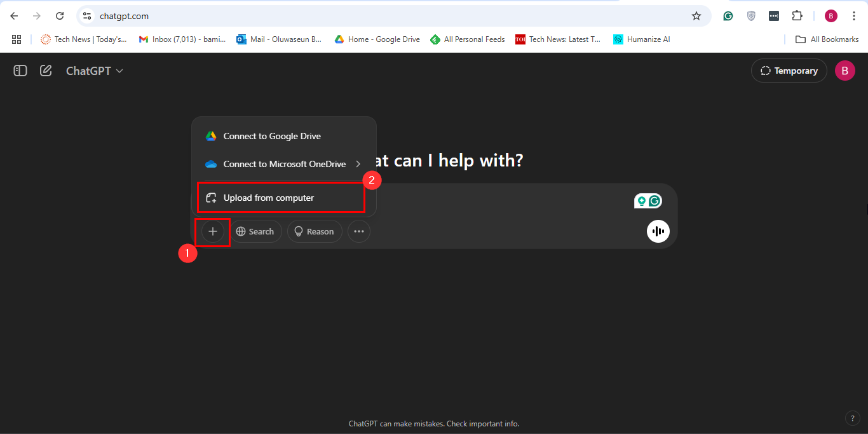Image resolution: width=868 pixels, height=434 pixels.
Task: Click the 'ChatGPT can make mistakes' footer text
Action: point(434,424)
